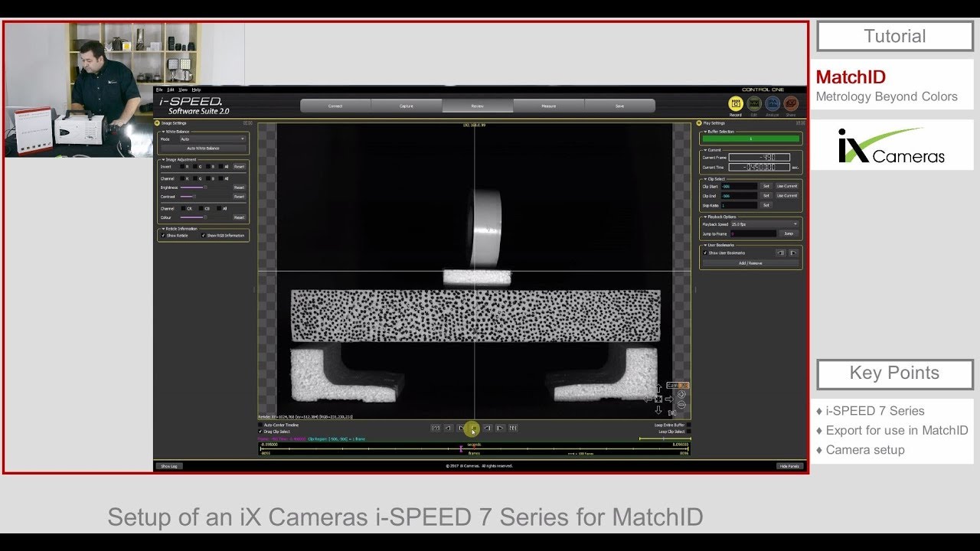Pan the image view down

point(658,409)
